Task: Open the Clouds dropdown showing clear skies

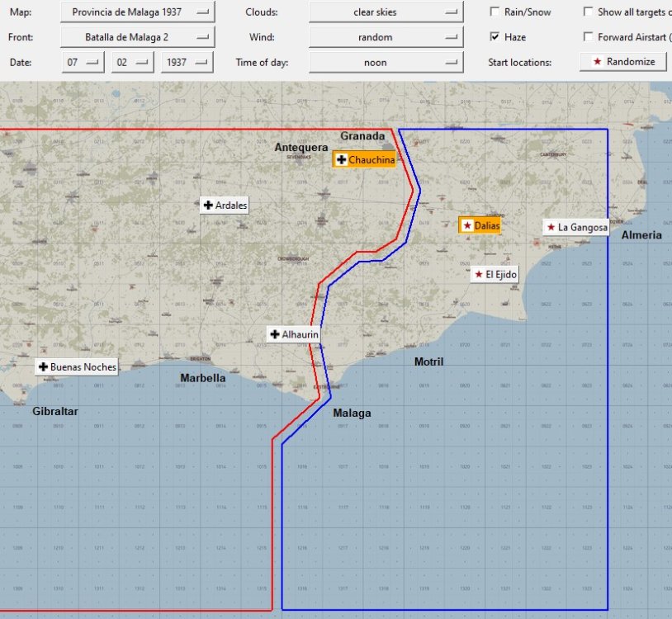Action: click(x=385, y=12)
